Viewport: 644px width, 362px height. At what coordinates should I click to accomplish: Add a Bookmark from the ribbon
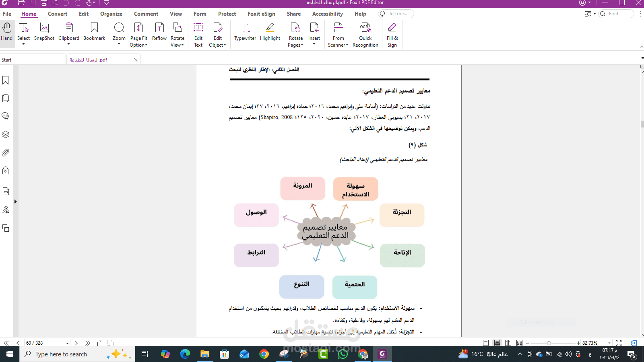point(94,32)
